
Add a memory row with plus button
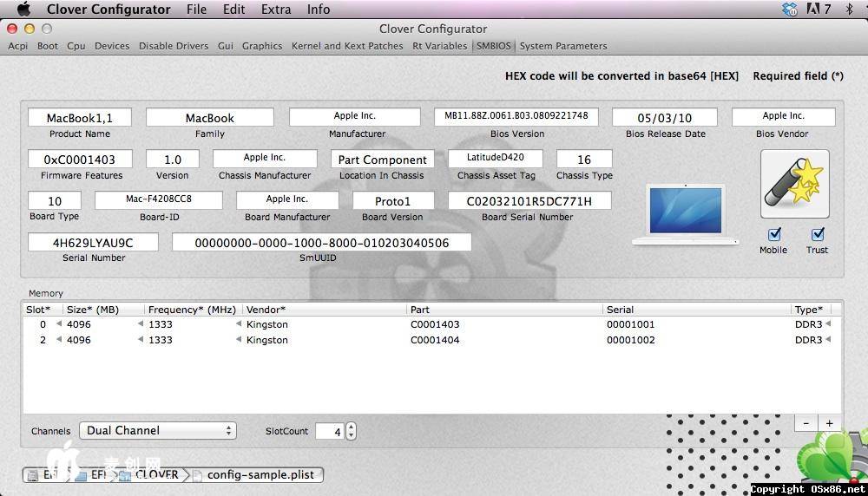829,423
